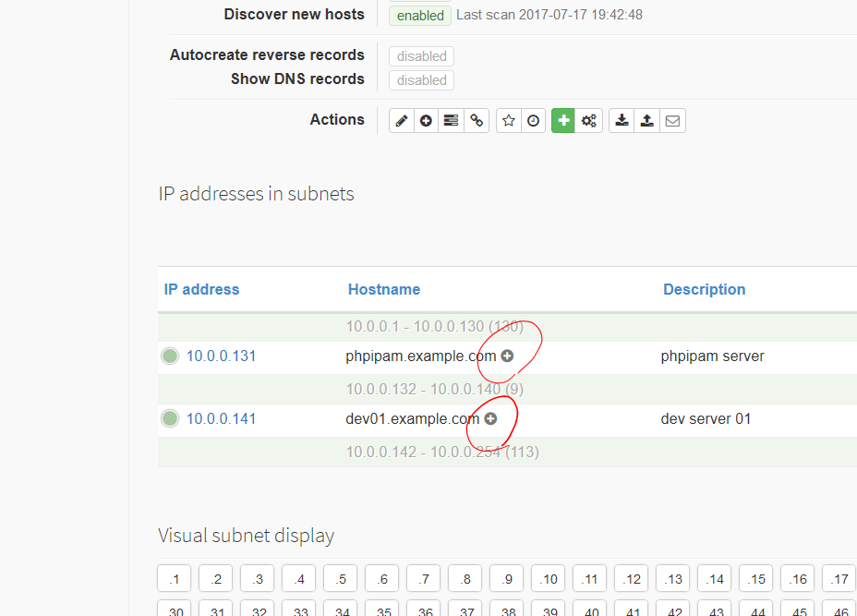Toggle the Discover new hosts enabled badge

click(420, 16)
